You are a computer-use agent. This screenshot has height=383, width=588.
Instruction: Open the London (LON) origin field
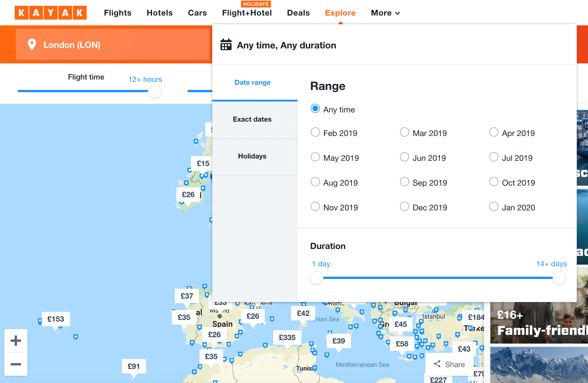coord(112,45)
